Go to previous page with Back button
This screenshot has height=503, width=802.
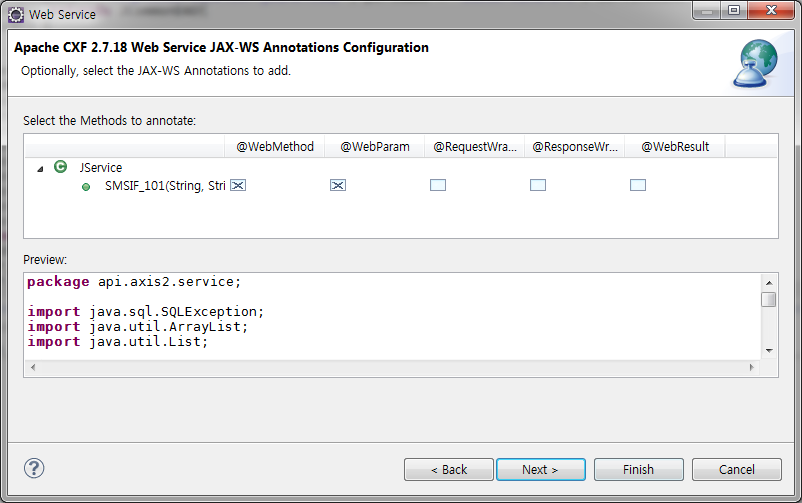449,469
